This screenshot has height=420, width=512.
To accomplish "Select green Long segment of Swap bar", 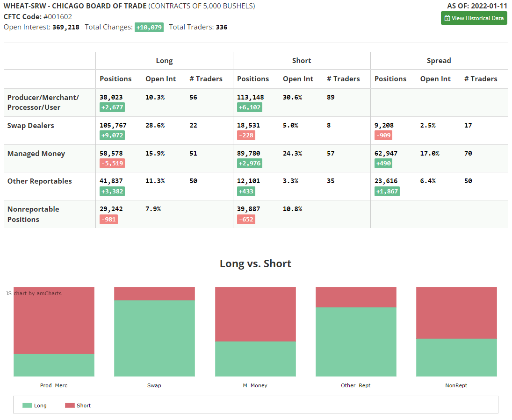I will (154, 338).
